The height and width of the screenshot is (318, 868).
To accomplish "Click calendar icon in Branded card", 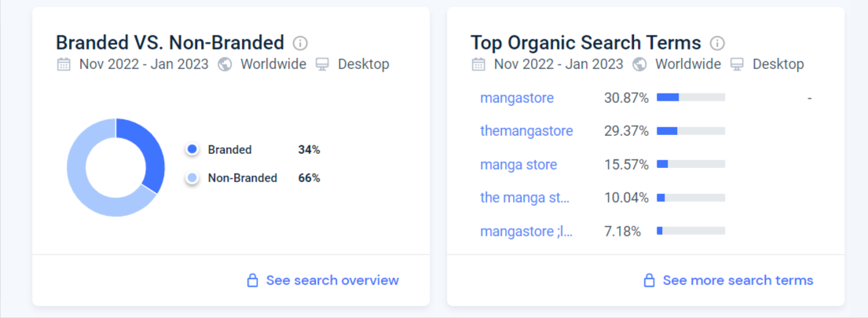I will click(64, 64).
